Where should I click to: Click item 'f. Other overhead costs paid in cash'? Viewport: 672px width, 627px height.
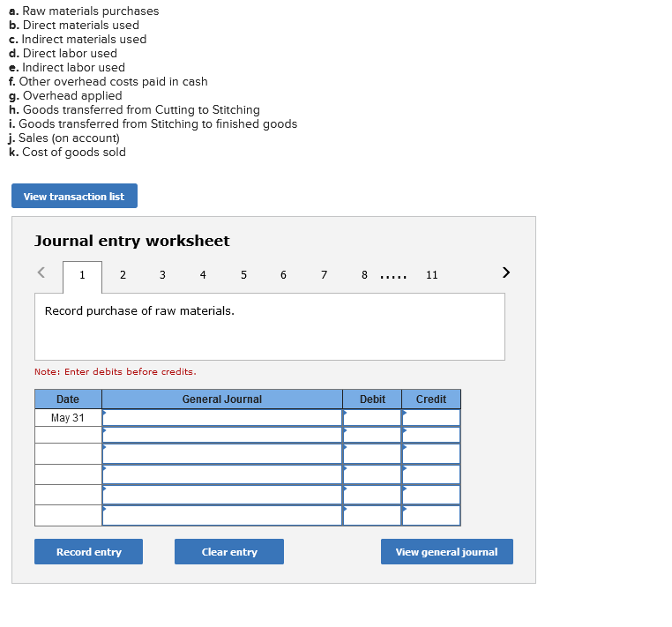pyautogui.click(x=108, y=82)
